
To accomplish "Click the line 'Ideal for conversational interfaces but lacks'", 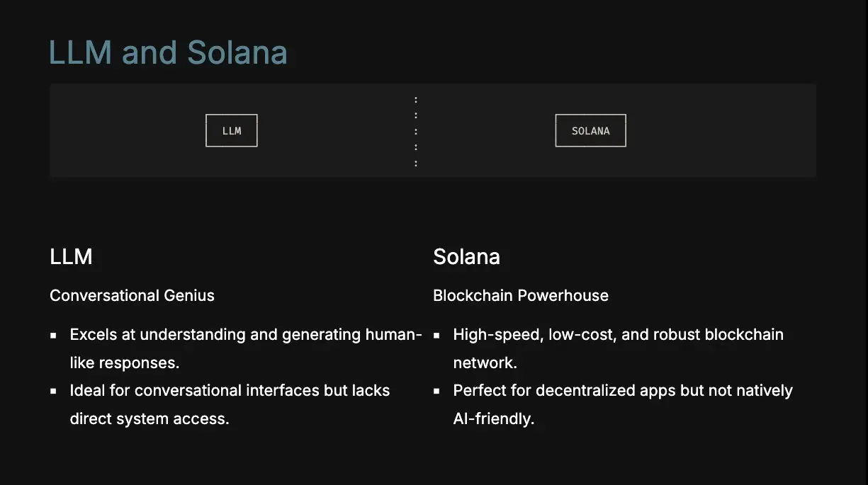I will 230,391.
